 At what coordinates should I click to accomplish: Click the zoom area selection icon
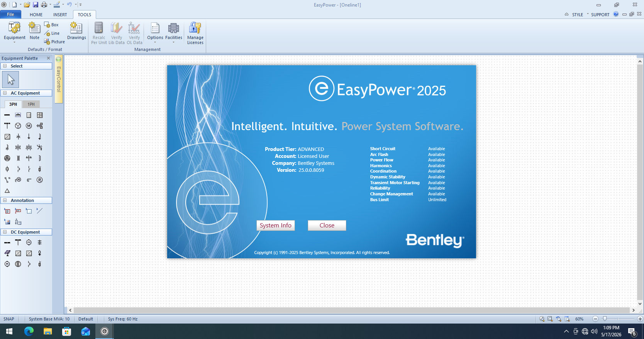pyautogui.click(x=550, y=319)
